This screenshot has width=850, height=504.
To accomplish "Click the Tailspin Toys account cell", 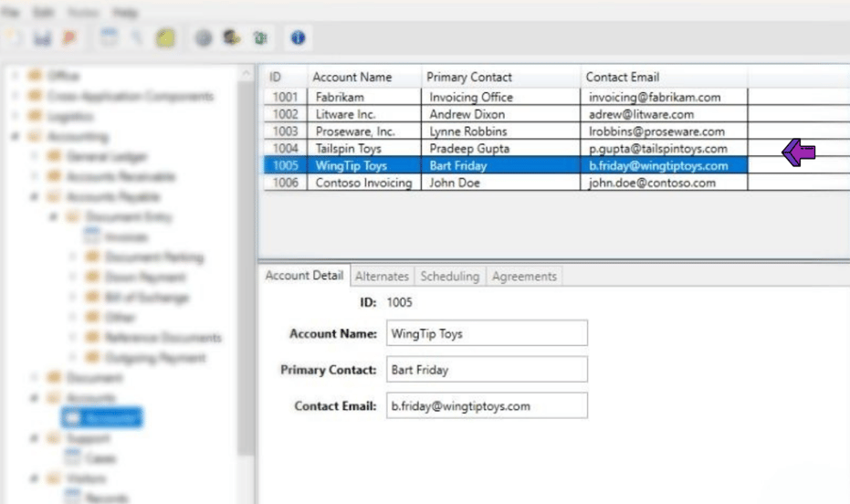I will click(364, 149).
